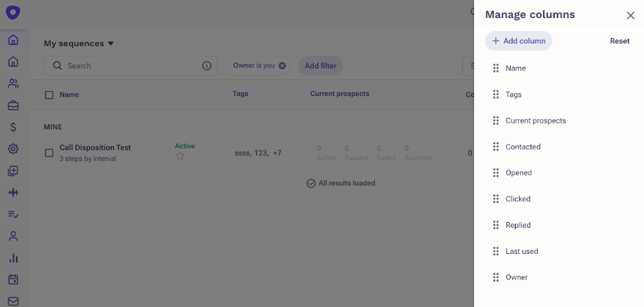Click the envelope mail sidebar icon

coord(13,301)
